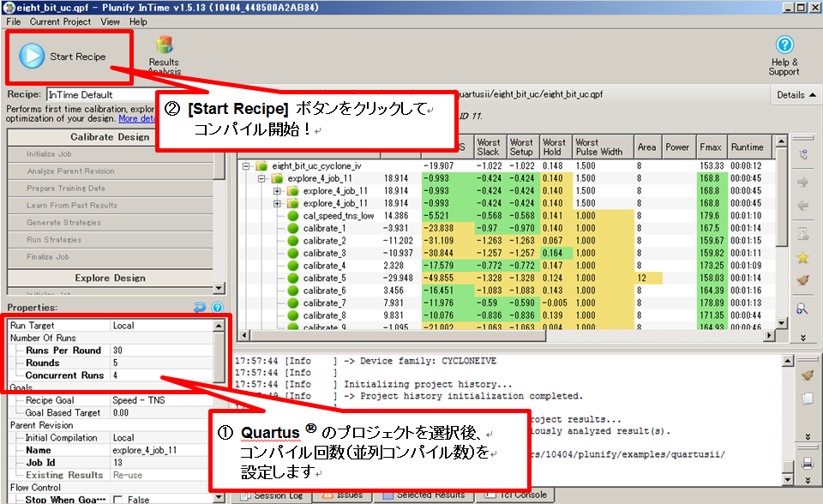Click the printer icon next to log
Image resolution: width=823 pixels, height=504 pixels.
[806, 464]
